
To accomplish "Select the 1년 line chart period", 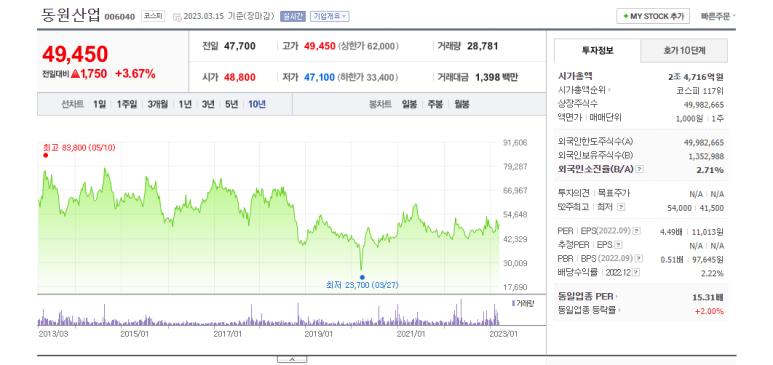I will (x=185, y=104).
